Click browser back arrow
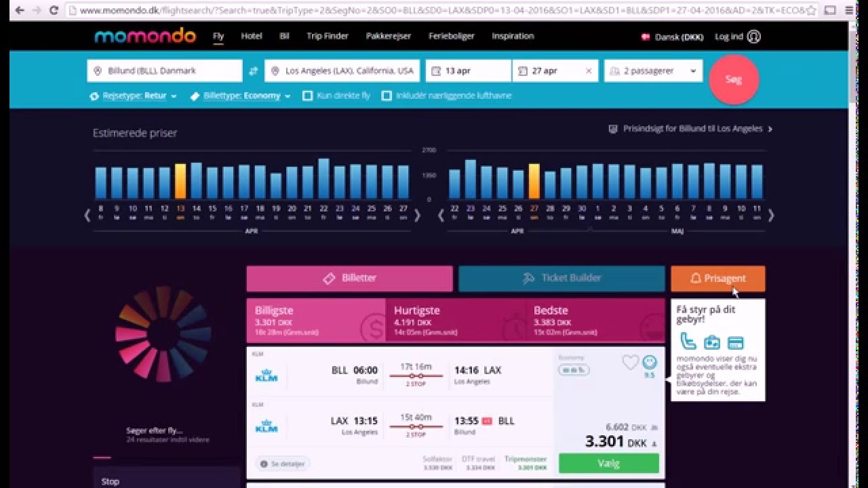The width and height of the screenshot is (868, 488). click(x=20, y=10)
